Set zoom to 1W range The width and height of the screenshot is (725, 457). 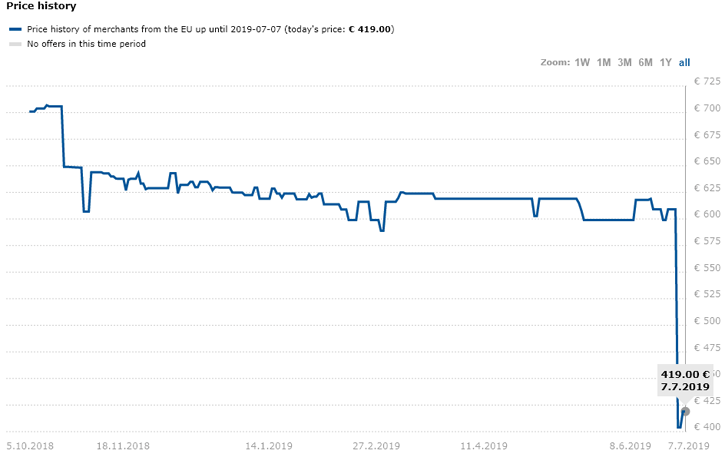pos(582,62)
